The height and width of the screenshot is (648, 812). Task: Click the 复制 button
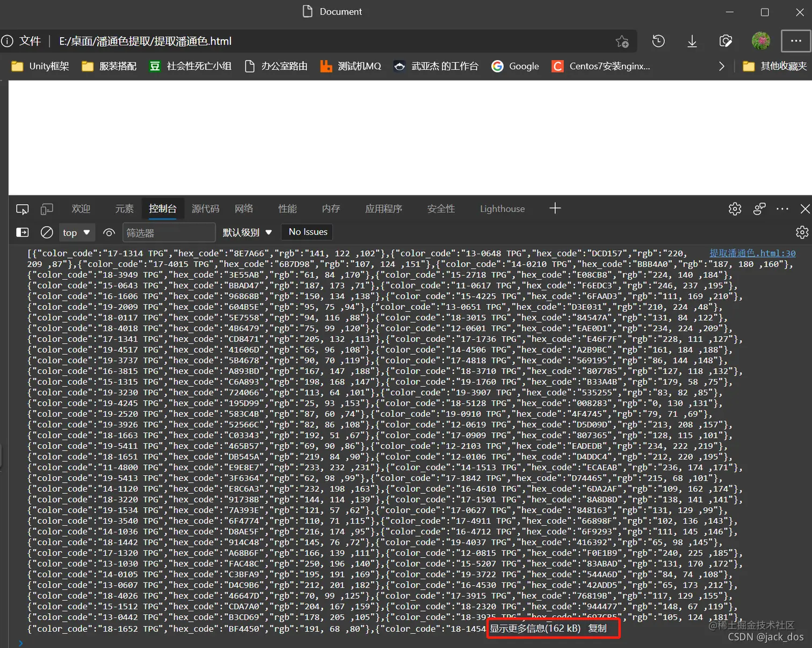click(597, 628)
